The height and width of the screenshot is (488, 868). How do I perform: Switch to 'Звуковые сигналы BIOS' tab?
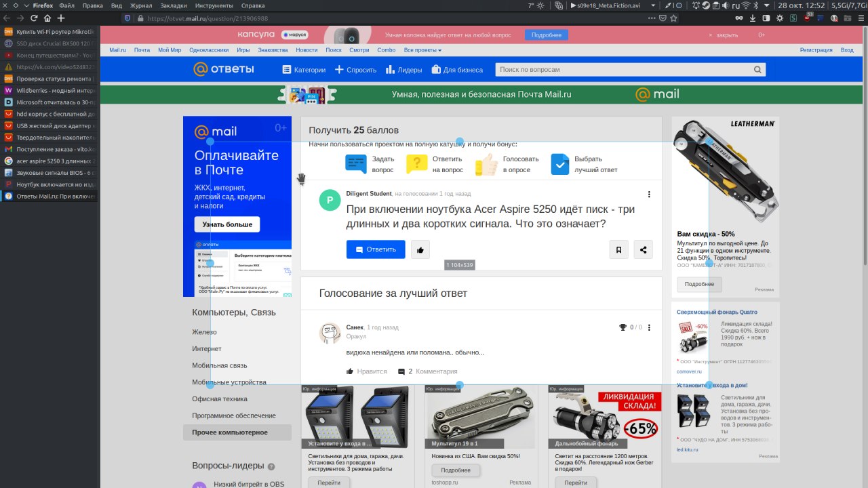(x=49, y=173)
